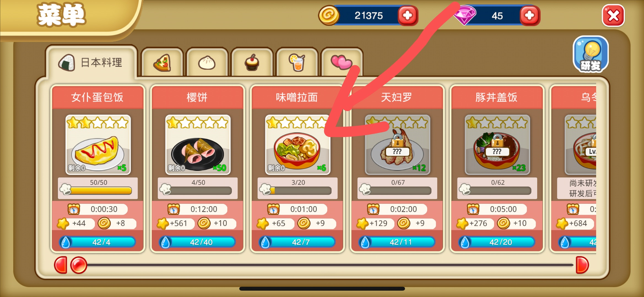Add gold coins with plus button

[x=407, y=15]
